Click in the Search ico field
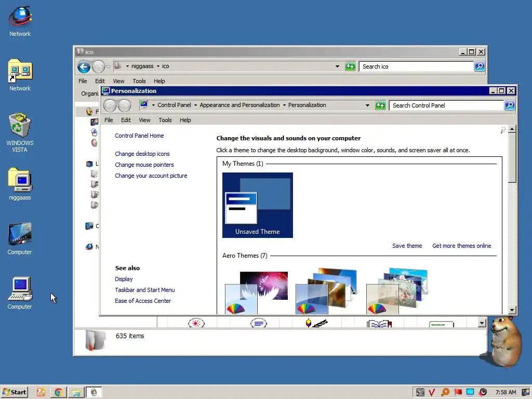The height and width of the screenshot is (399, 532). 416,66
